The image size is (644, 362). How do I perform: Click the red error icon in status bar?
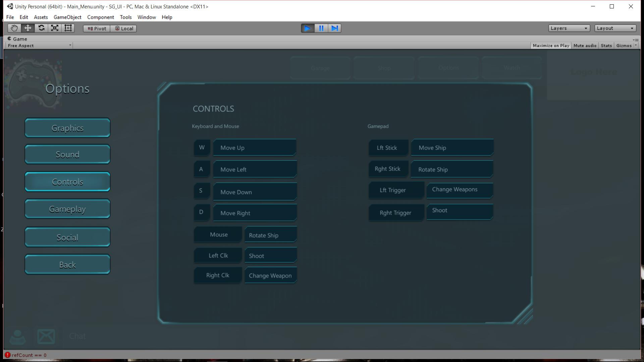(7, 355)
